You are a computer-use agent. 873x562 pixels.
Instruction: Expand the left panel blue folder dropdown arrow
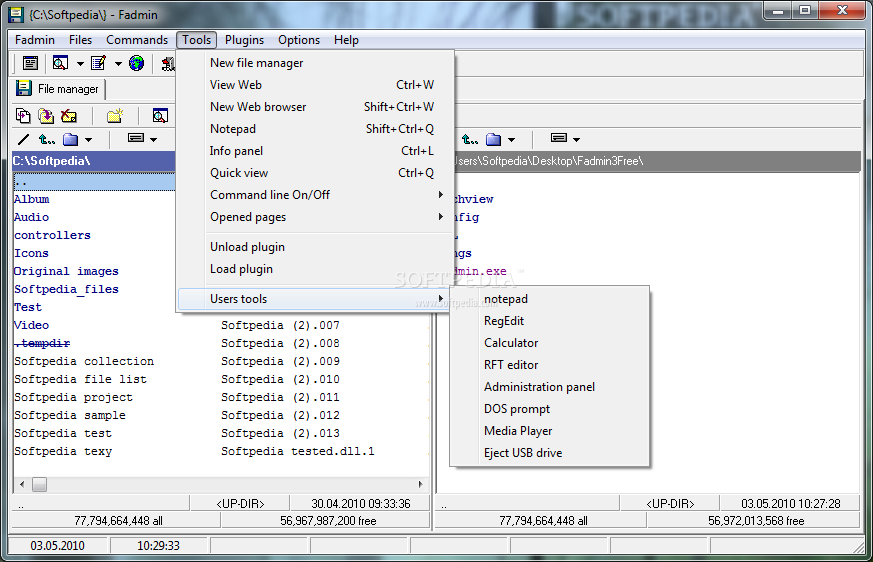(x=89, y=140)
